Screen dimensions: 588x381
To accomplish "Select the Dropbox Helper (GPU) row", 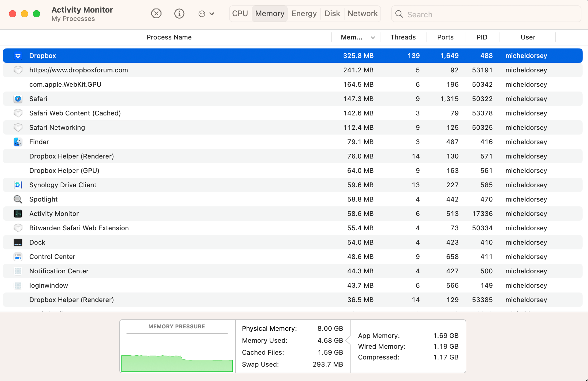I will click(293, 170).
